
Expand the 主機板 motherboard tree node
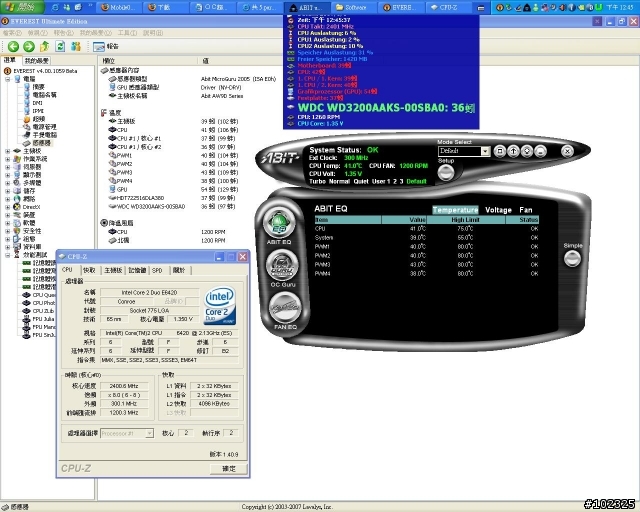pos(7,151)
